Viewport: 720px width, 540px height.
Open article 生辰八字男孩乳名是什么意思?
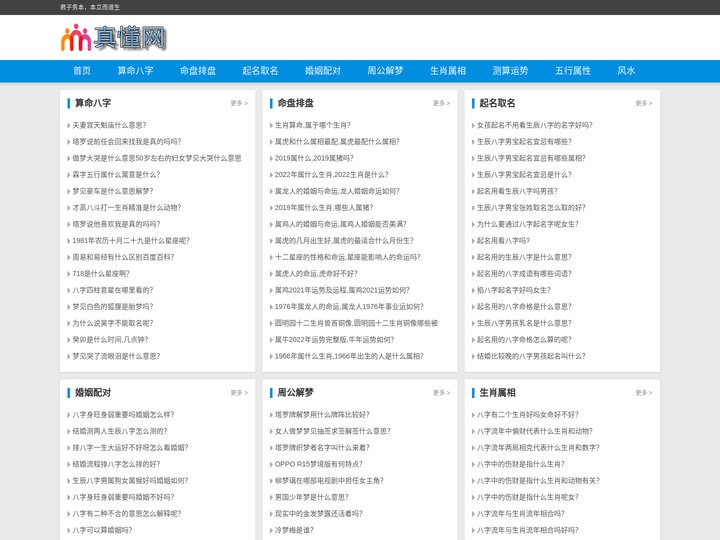click(x=524, y=323)
